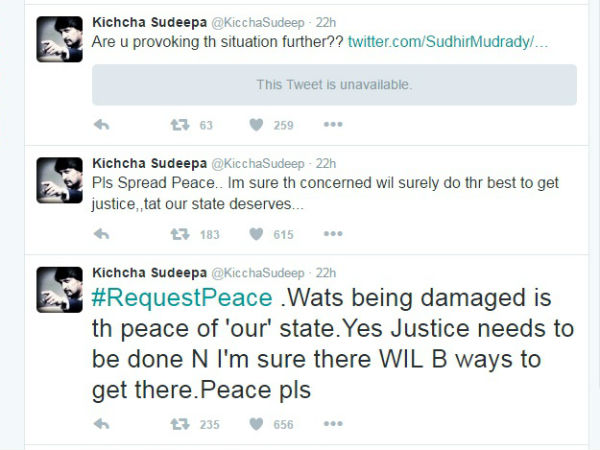Open the twitter.com/SudhirMudrady link

click(x=448, y=42)
